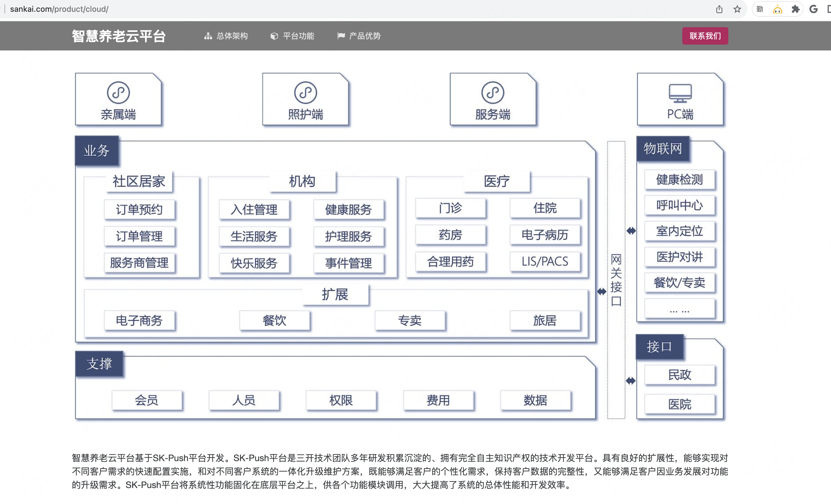
Task: Click the 机构 group title
Action: point(302,181)
